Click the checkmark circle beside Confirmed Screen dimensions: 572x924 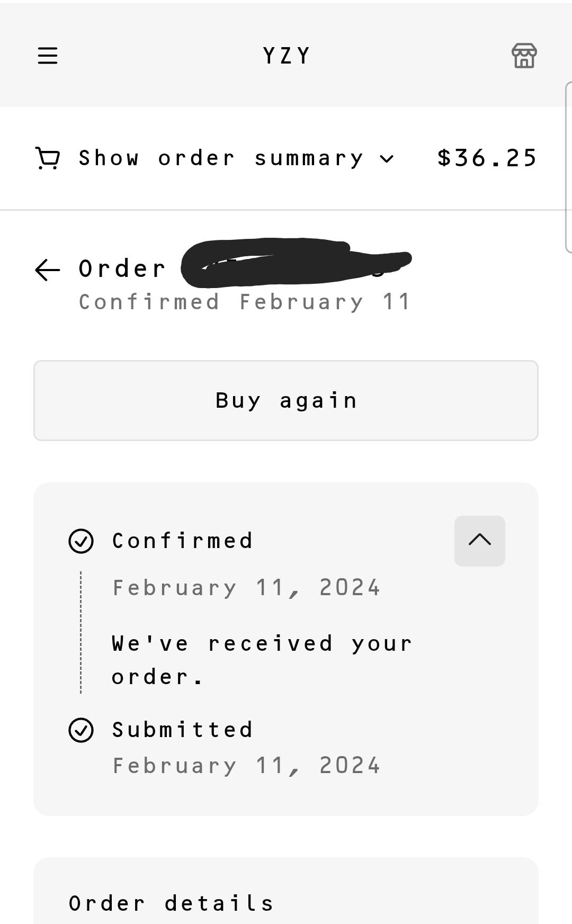pyautogui.click(x=81, y=541)
